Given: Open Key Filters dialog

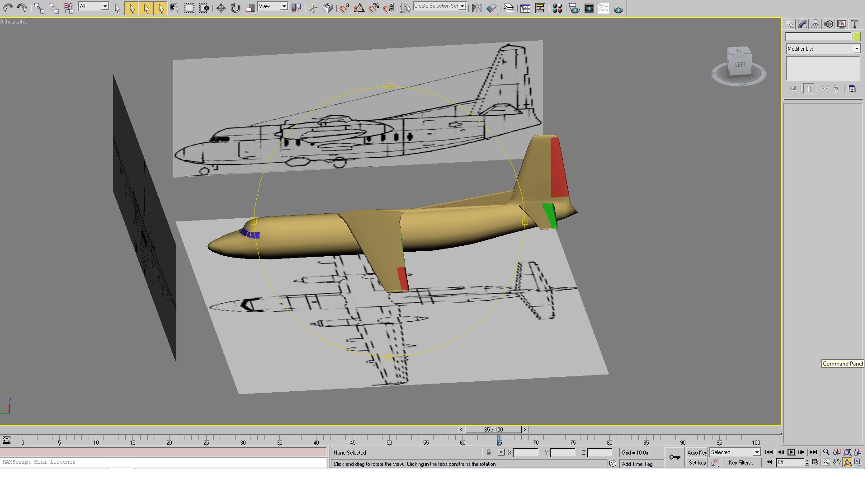Looking at the screenshot, I should click(x=741, y=463).
